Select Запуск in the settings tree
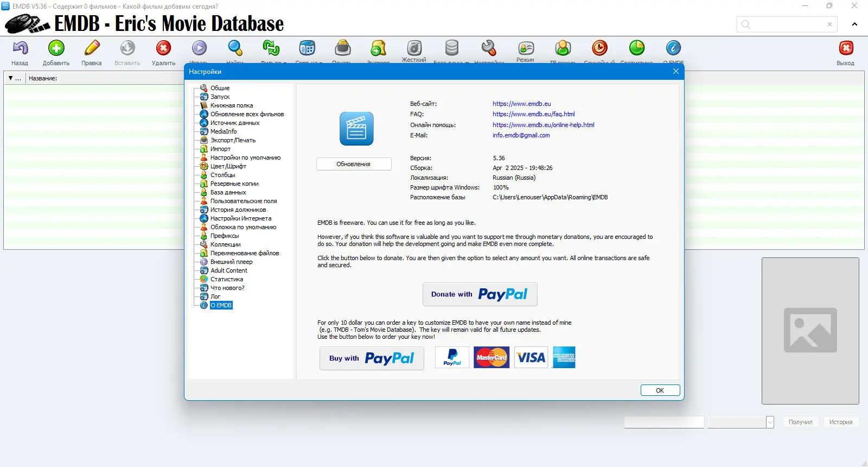Screen dimensions: 868x467 (x=220, y=97)
